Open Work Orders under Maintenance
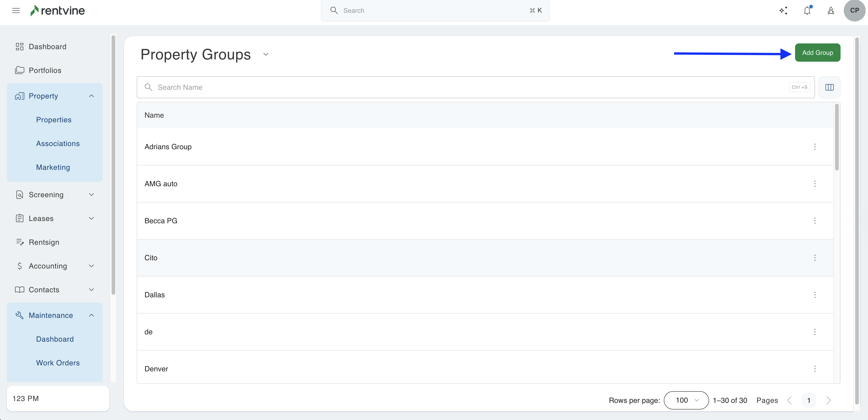Image resolution: width=868 pixels, height=420 pixels. (58, 363)
